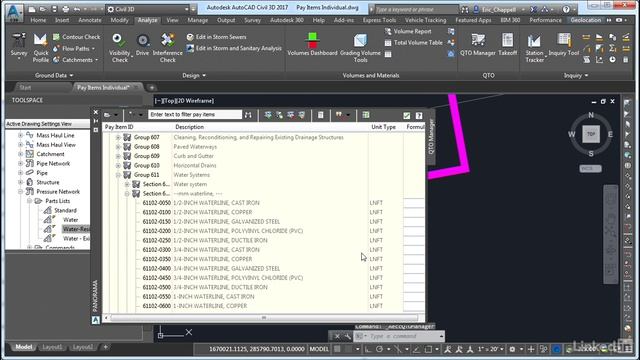Expand Group 610 Horizontal Drains
640x360 pixels.
coord(118,166)
